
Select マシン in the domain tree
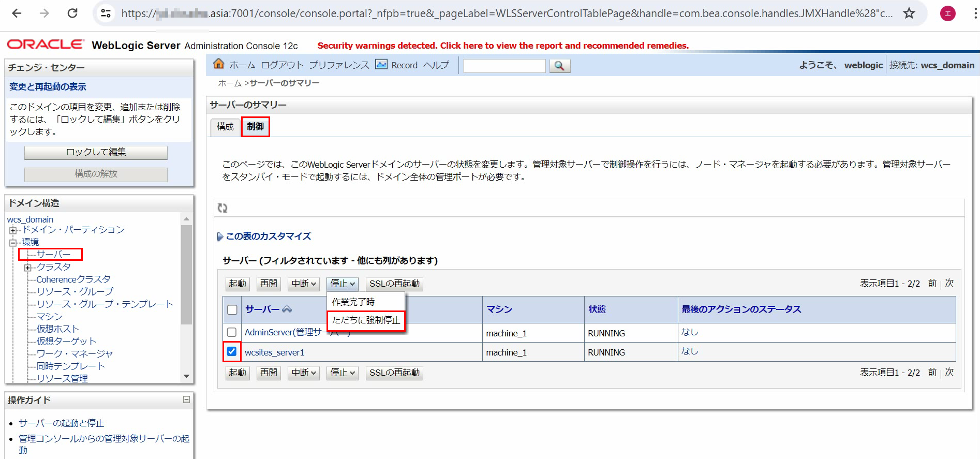[x=49, y=317]
